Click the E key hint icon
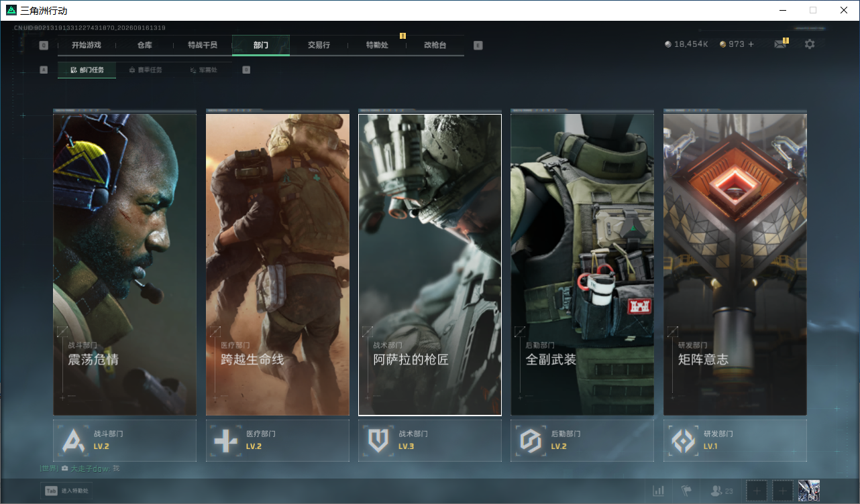860x504 pixels. point(478,46)
